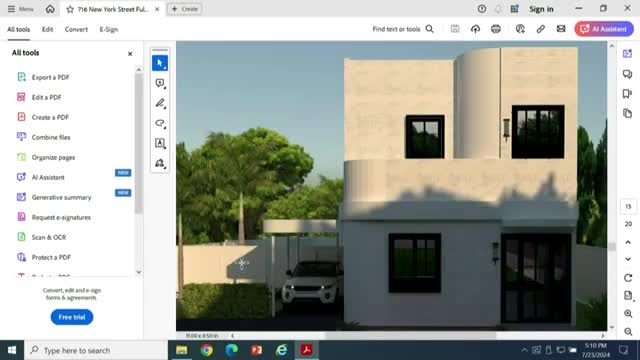Click the Export a PDF icon
This screenshot has height=360, width=640.
click(21, 77)
